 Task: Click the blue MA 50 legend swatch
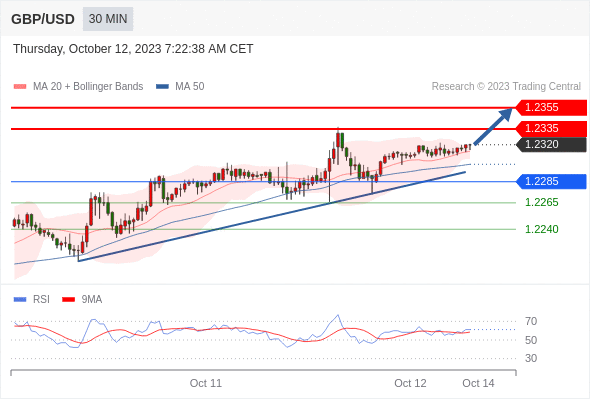point(162,87)
